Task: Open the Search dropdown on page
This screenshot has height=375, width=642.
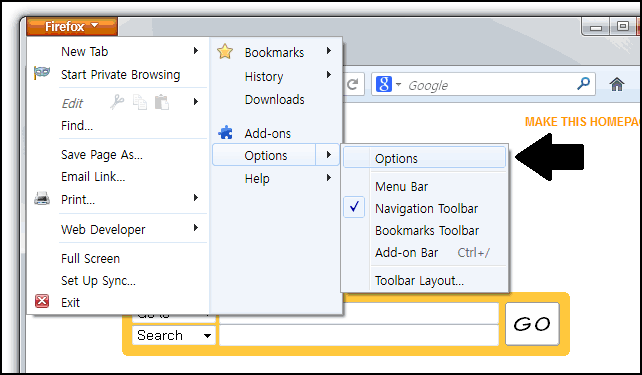Action: pos(174,336)
